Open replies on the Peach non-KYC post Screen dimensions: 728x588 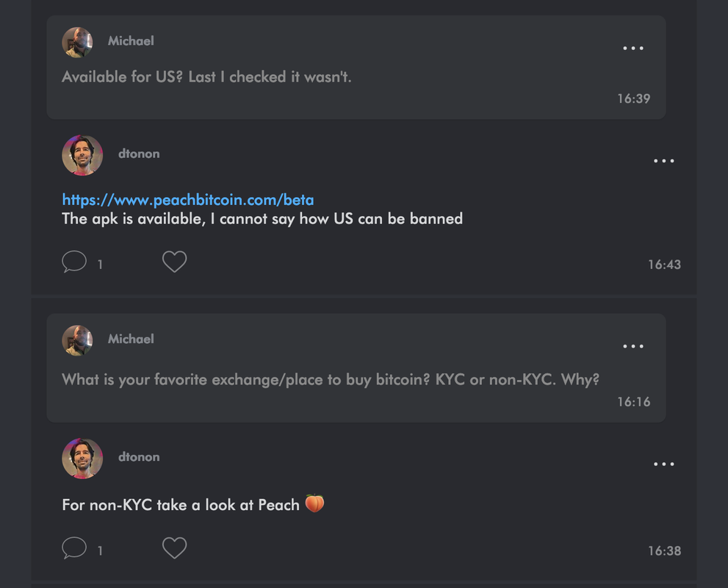pyautogui.click(x=74, y=548)
